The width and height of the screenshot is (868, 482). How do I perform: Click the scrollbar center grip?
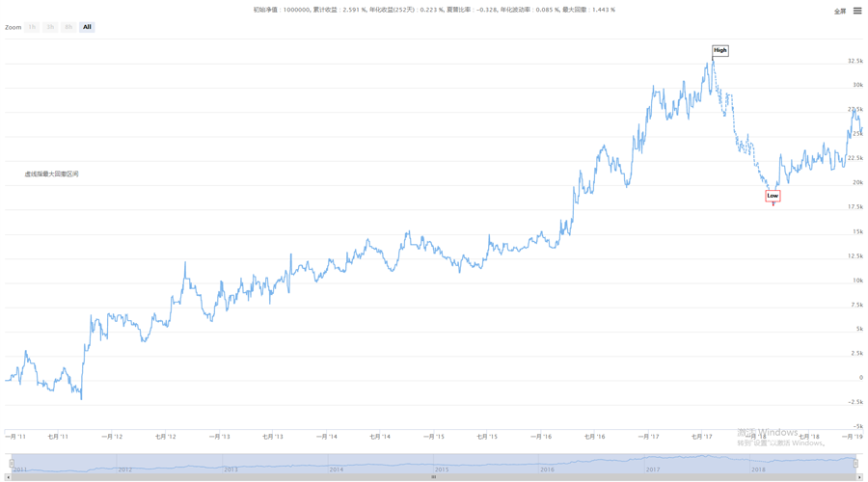434,477
